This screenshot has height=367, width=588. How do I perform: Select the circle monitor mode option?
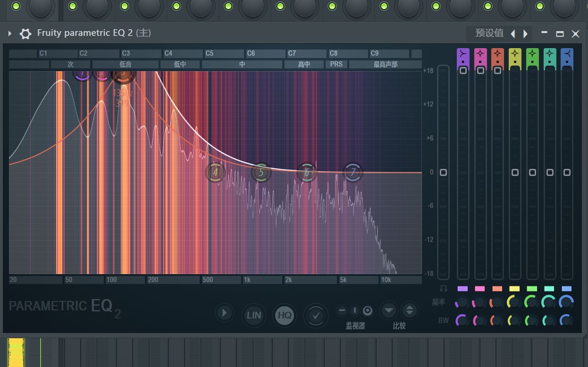(368, 310)
